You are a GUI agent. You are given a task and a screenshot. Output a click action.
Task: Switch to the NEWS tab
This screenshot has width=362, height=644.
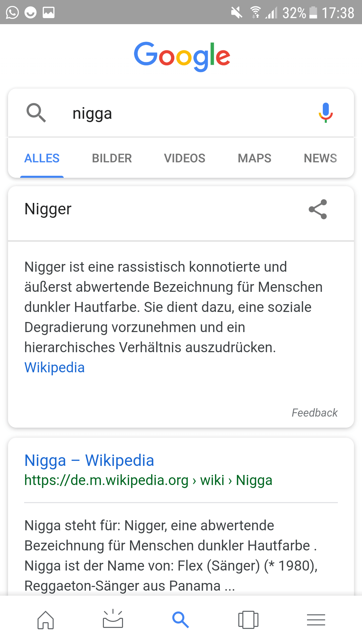(x=320, y=158)
